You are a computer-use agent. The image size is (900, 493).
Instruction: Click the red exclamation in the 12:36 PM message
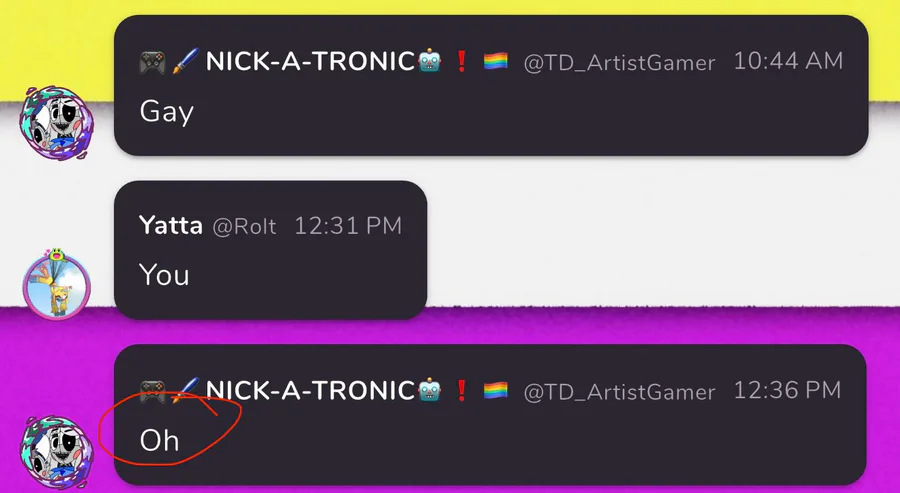(x=461, y=391)
